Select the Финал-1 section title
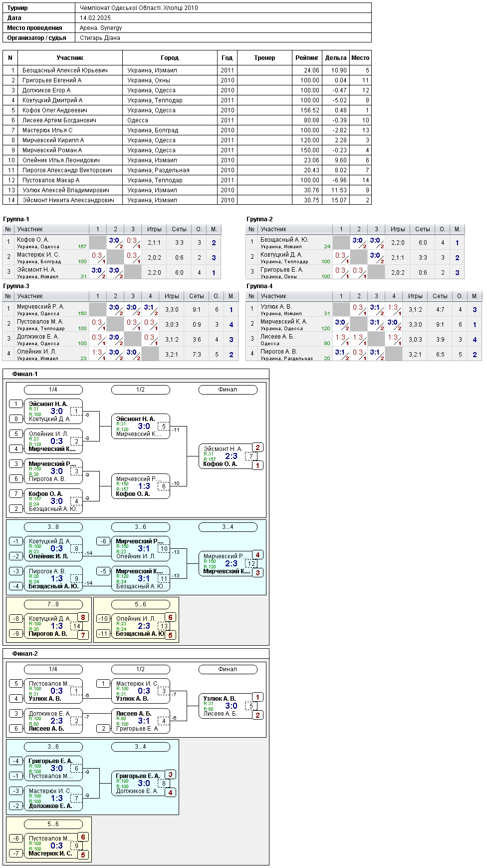The height and width of the screenshot is (868, 487). [x=25, y=374]
